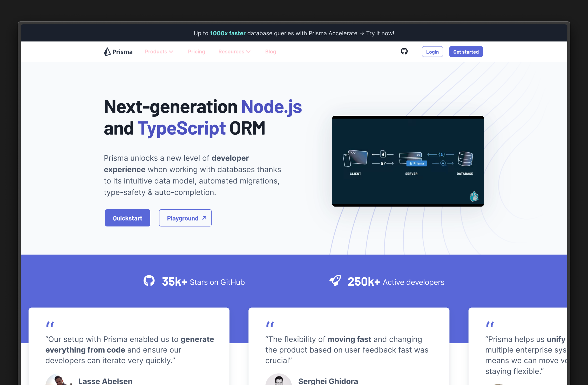Click Serghei Ghidora's avatar photo
This screenshot has height=385, width=588.
[x=278, y=380]
